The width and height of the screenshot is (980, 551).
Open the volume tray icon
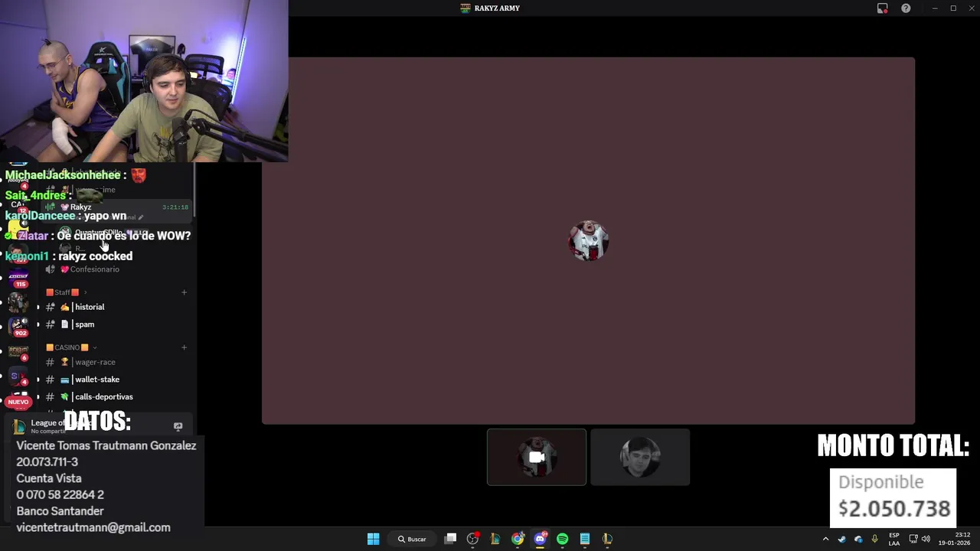point(926,539)
